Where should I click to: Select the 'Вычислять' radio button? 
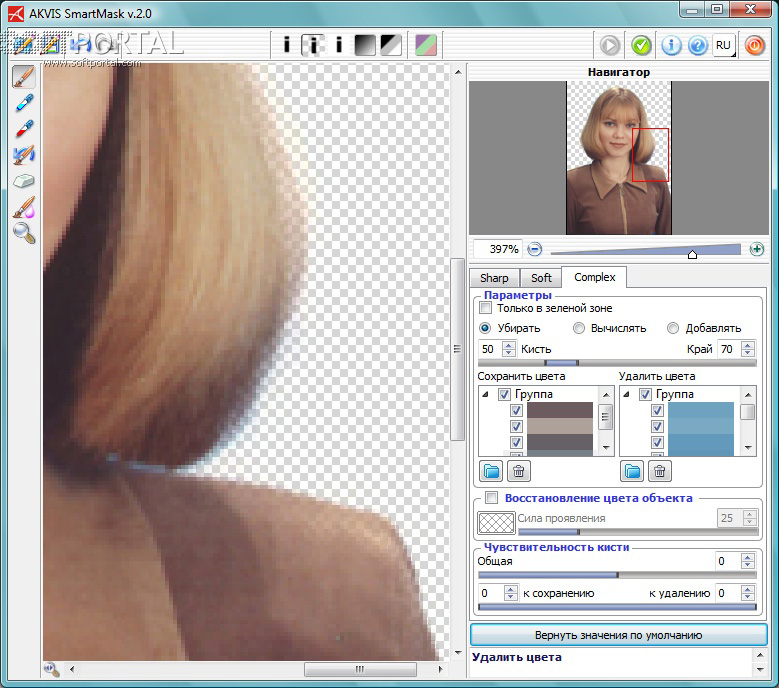[x=579, y=328]
